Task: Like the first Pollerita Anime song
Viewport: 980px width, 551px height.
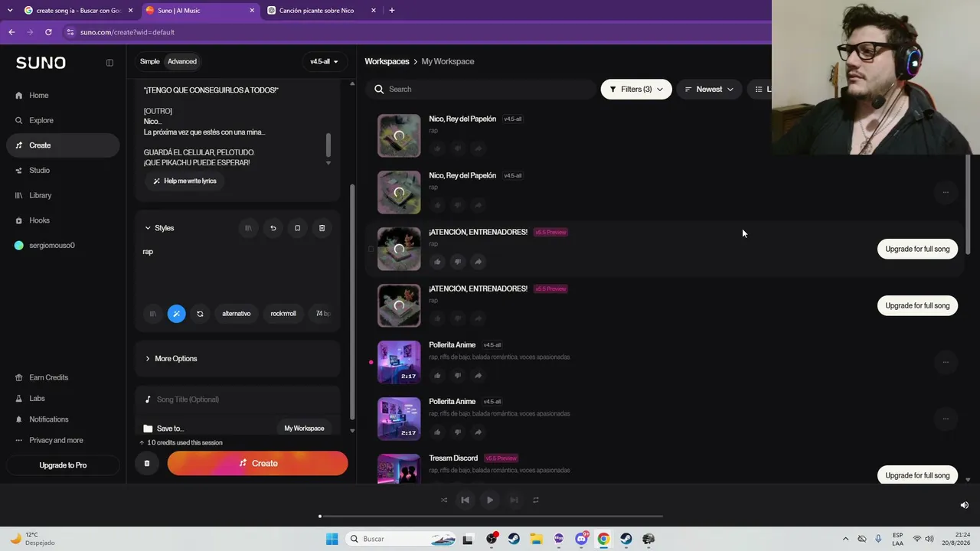Action: point(437,375)
